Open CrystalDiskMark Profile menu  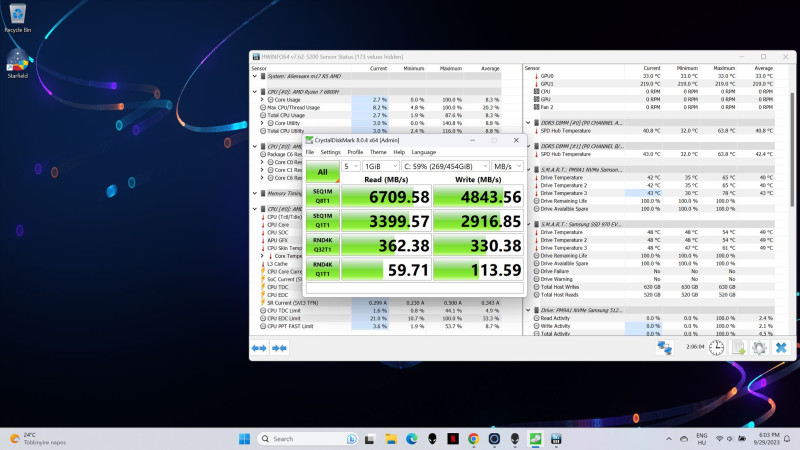click(355, 152)
